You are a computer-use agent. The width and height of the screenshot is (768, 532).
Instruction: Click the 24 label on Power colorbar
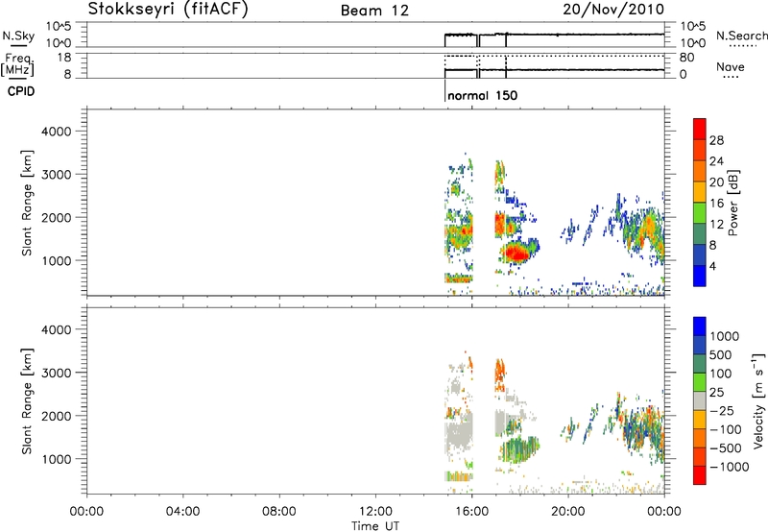click(x=716, y=161)
